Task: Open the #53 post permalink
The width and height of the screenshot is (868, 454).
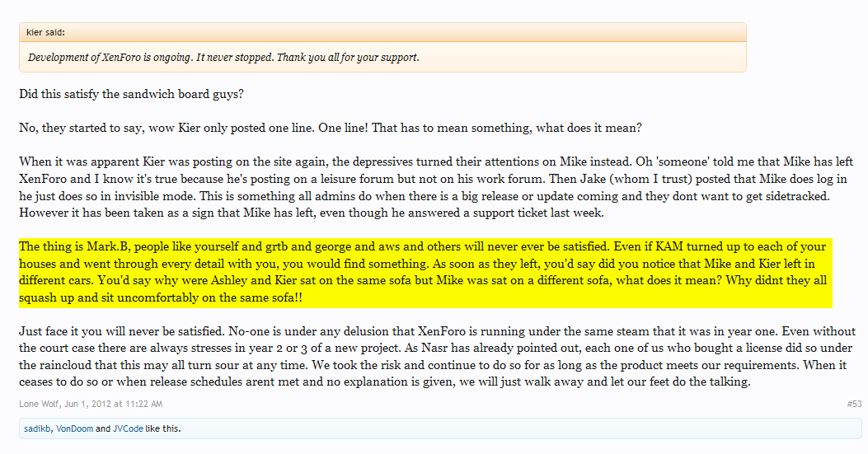Action: pos(854,405)
